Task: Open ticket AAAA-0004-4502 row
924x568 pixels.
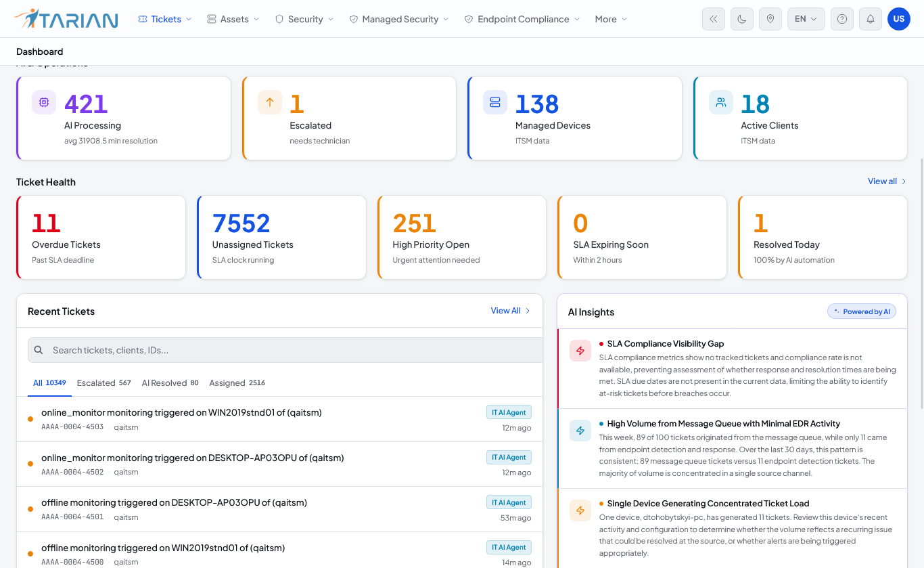Action: point(279,464)
